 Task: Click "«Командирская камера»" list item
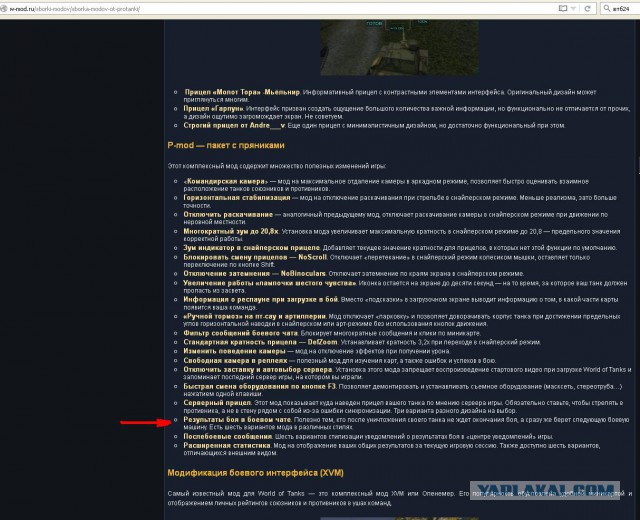point(226,181)
